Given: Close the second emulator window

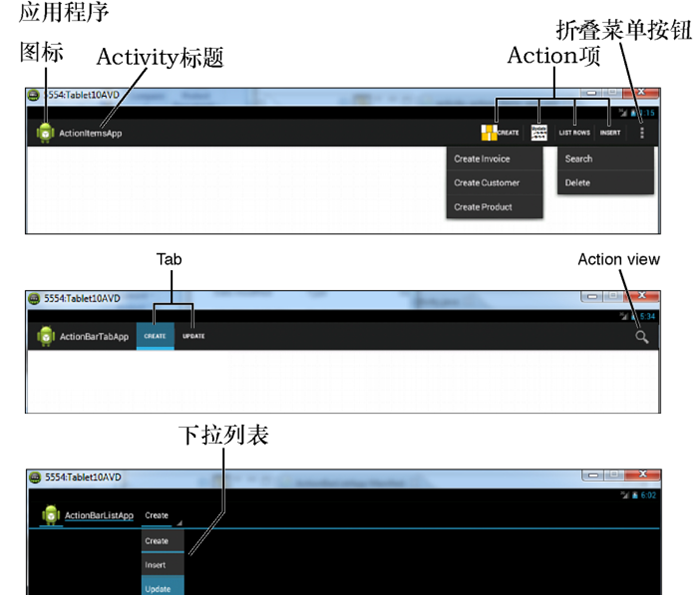Looking at the screenshot, I should click(642, 295).
